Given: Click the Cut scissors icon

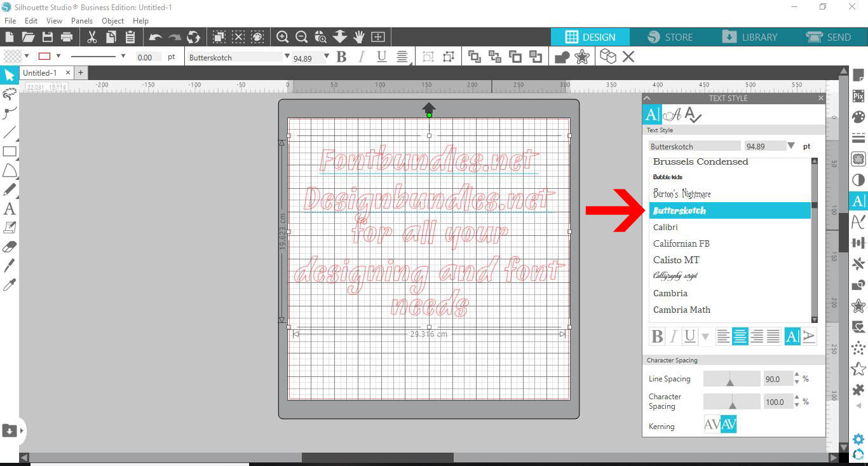Looking at the screenshot, I should pyautogui.click(x=92, y=37).
